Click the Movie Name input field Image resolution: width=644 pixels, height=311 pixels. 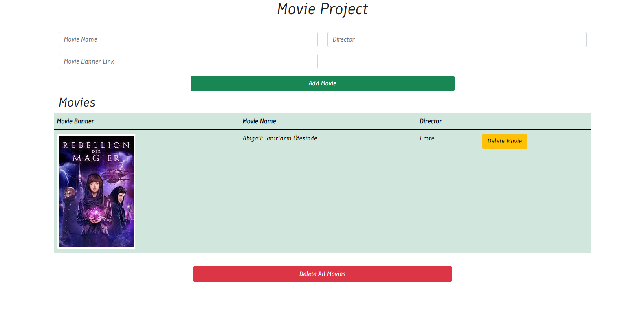coord(188,39)
